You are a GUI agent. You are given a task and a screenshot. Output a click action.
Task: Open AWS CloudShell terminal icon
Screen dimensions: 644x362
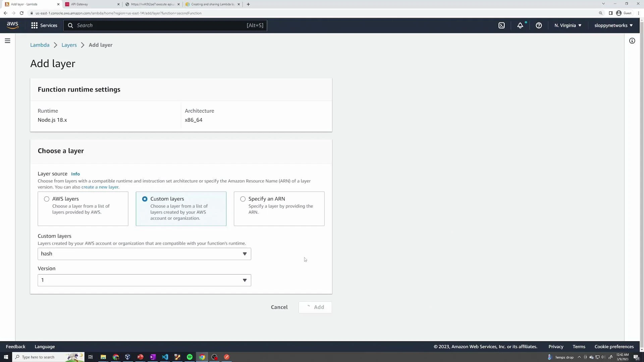click(x=502, y=25)
